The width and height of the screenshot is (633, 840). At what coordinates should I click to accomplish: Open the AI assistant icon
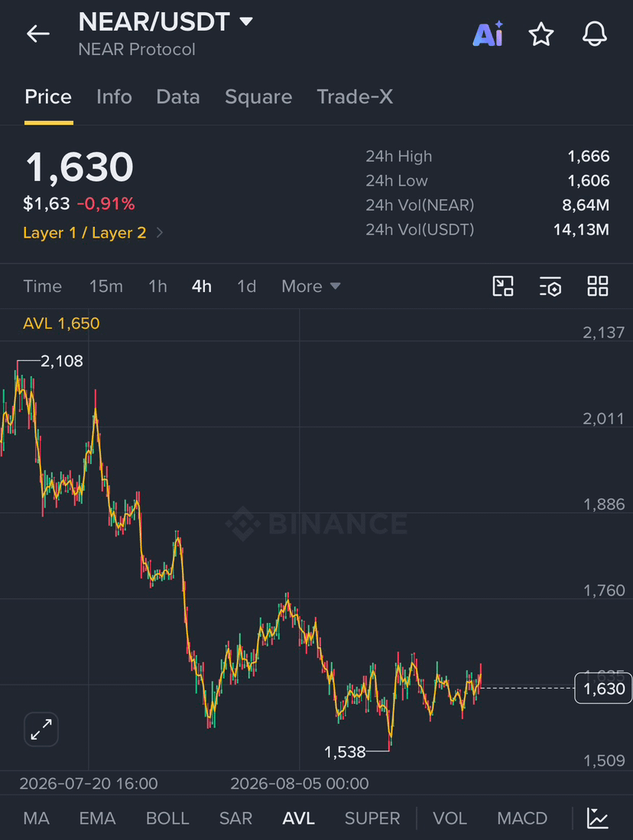click(x=488, y=34)
